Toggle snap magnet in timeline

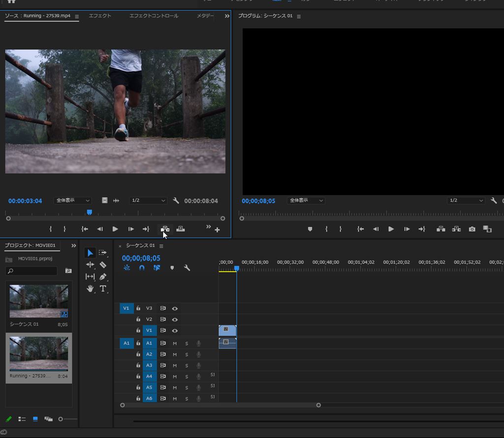coord(142,268)
